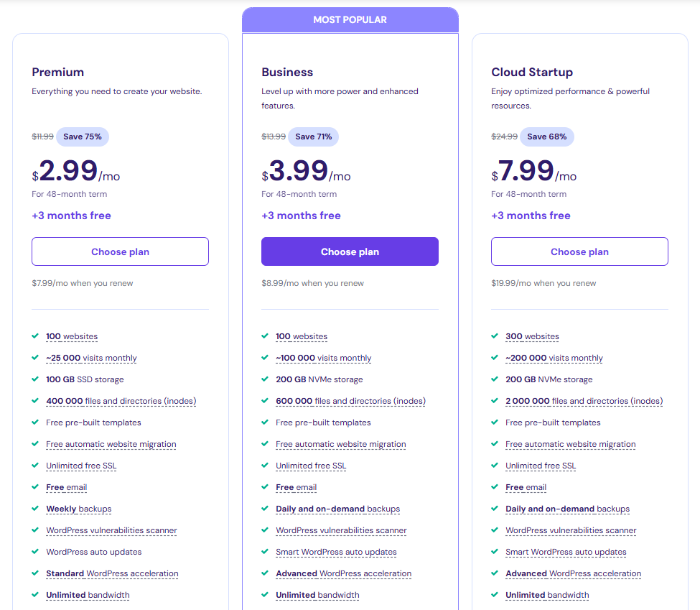Click Business 'Free pre-built templates' text
700x610 pixels.
pos(323,422)
